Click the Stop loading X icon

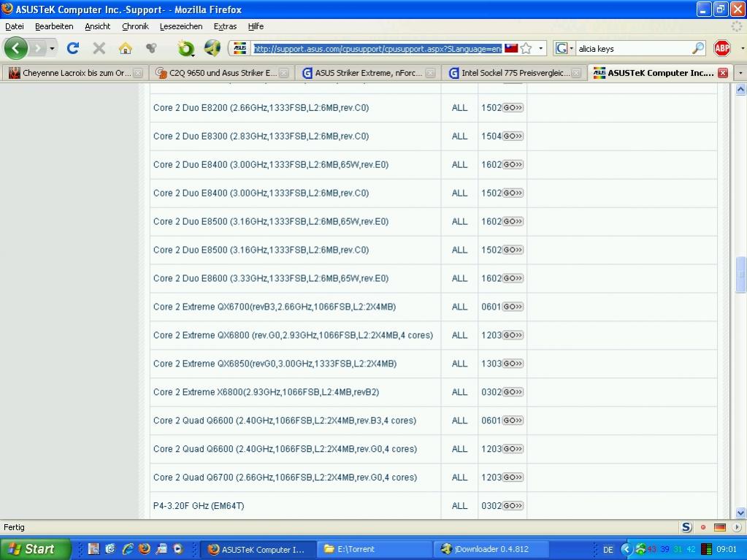99,48
